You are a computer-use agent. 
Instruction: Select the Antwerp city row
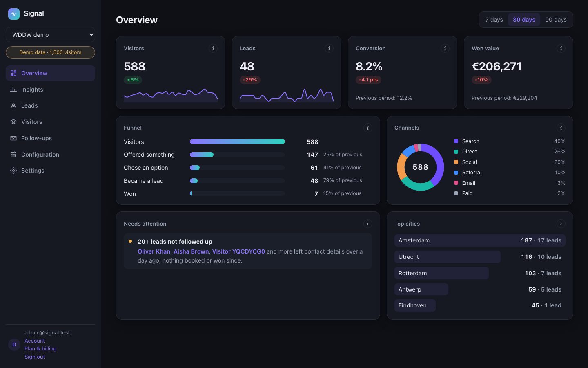coord(480,289)
